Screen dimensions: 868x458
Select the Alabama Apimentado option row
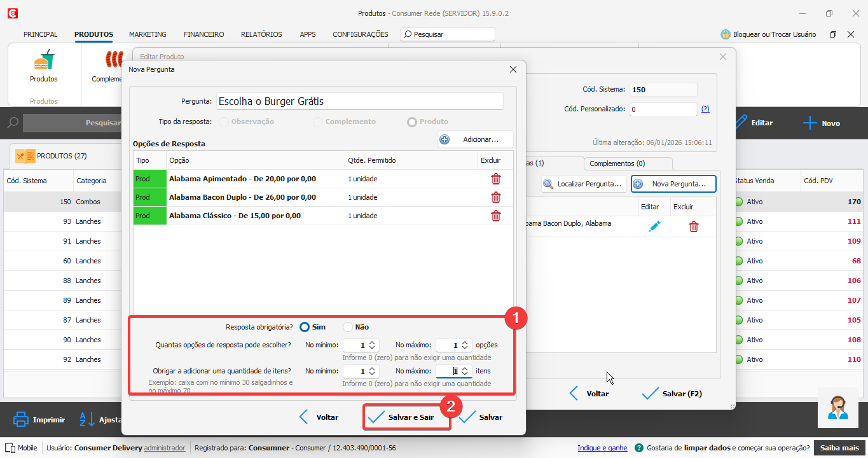pyautogui.click(x=323, y=179)
